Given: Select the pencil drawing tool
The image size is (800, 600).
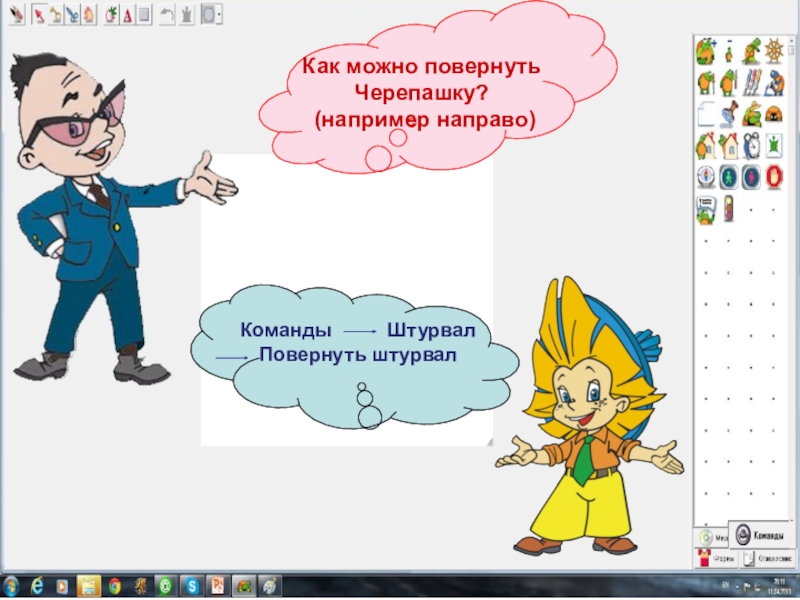Looking at the screenshot, I should (17, 15).
